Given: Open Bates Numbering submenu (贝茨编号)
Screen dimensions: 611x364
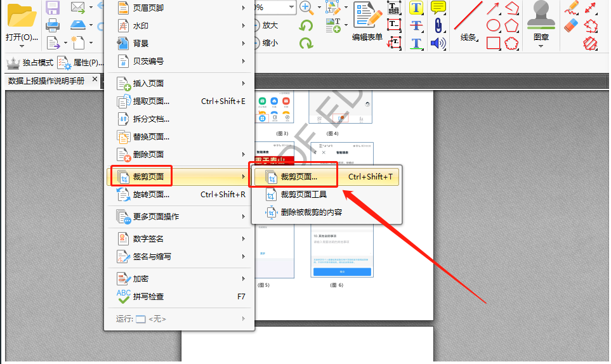Looking at the screenshot, I should tap(181, 61).
